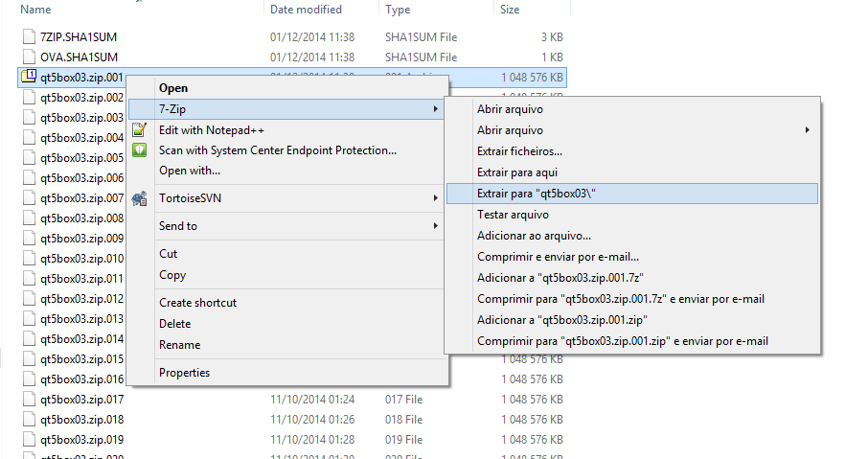The width and height of the screenshot is (868, 459).
Task: Click the qt5box03.zip.019 file icon
Action: tap(30, 439)
